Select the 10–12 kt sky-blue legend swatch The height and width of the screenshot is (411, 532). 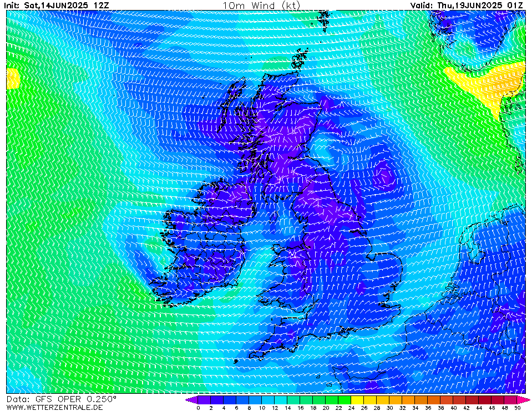pos(268,400)
